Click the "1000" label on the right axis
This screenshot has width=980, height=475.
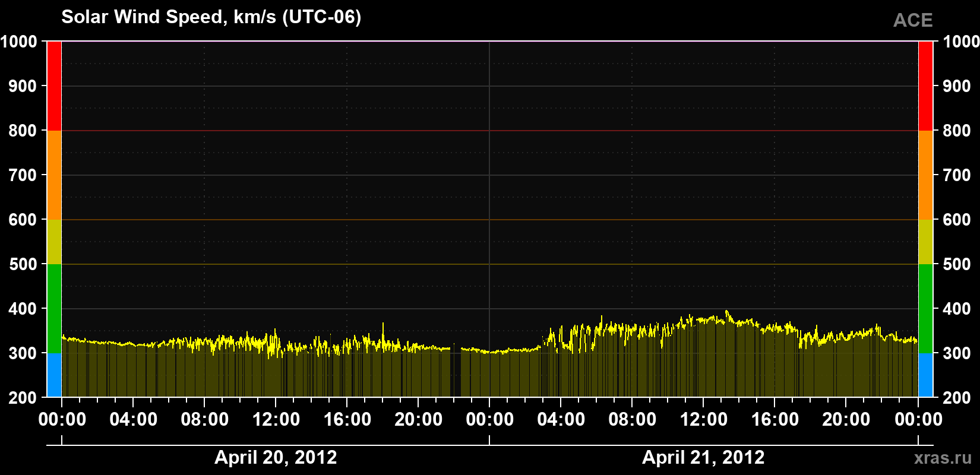tap(961, 42)
